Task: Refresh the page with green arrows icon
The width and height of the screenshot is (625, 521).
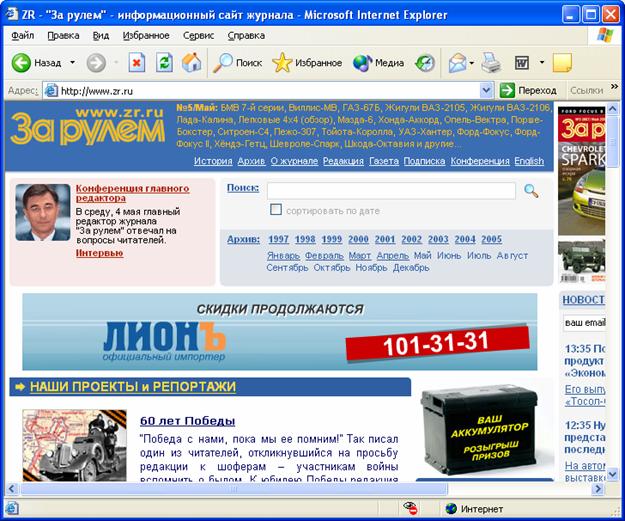Action: click(x=164, y=63)
